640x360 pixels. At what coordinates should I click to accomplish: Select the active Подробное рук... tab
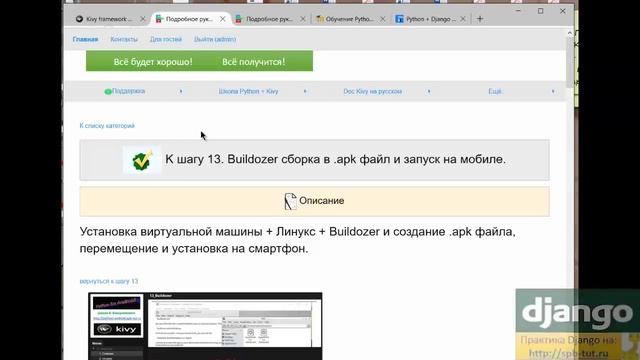[189, 19]
